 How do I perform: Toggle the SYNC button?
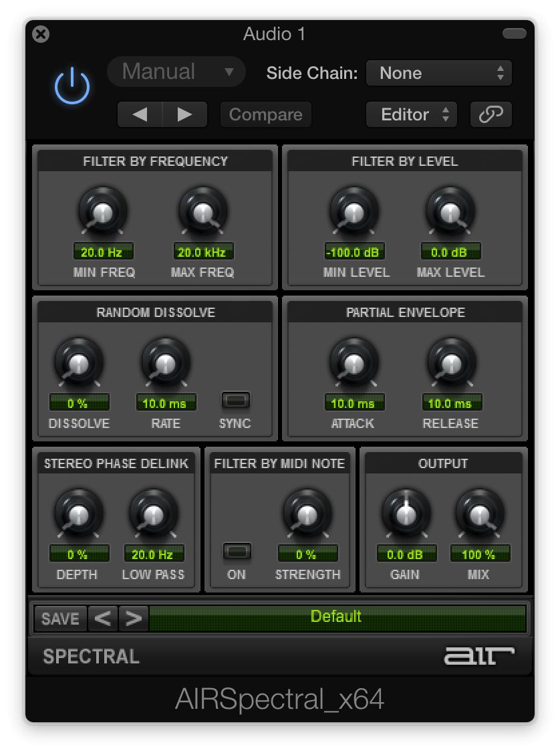236,400
